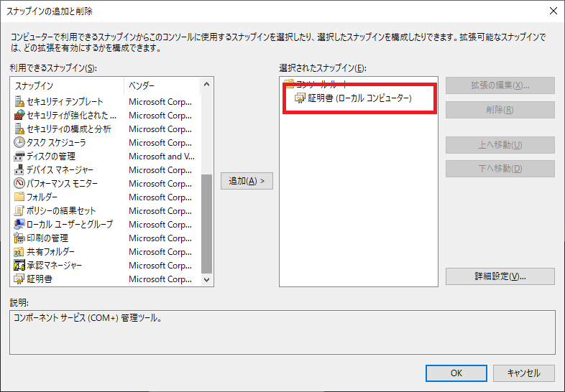Select the セキュリティ テンプレート snap-in icon
The image size is (565, 392).
pos(19,102)
